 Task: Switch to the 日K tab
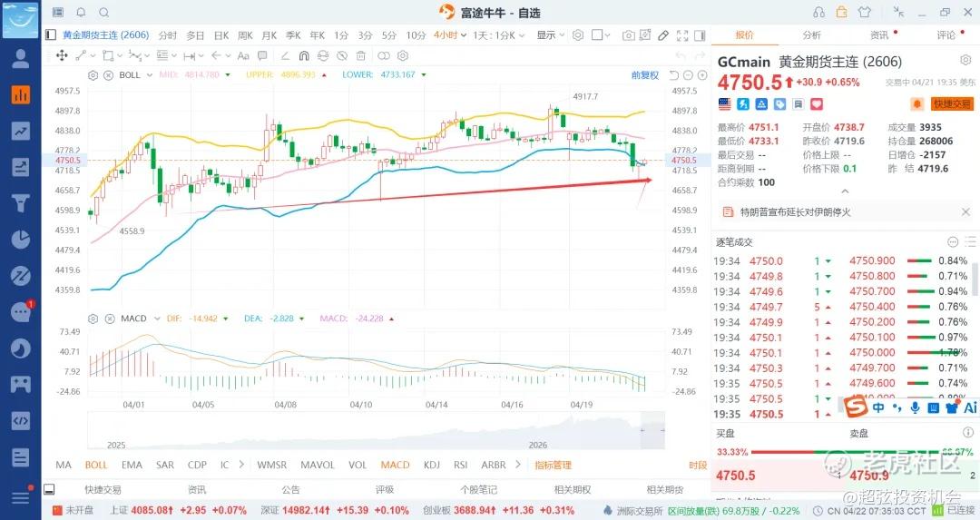pyautogui.click(x=222, y=35)
